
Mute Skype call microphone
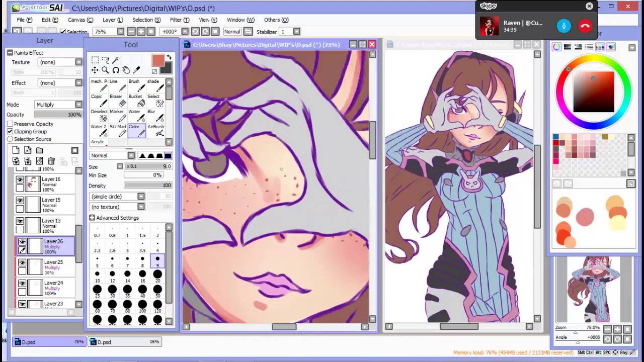click(564, 26)
